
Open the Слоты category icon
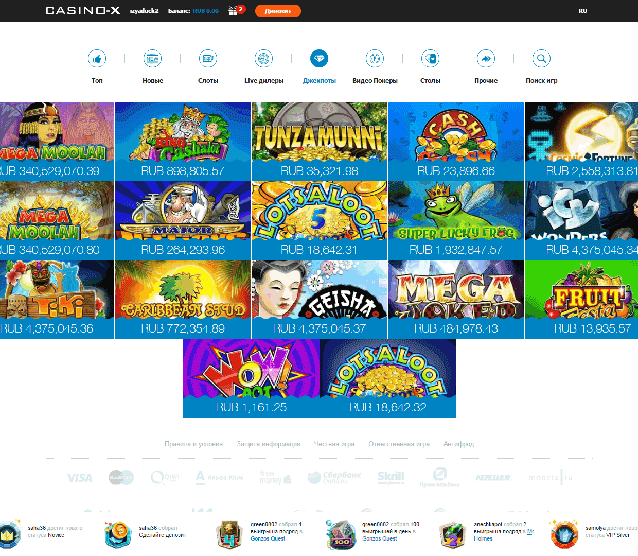click(208, 58)
